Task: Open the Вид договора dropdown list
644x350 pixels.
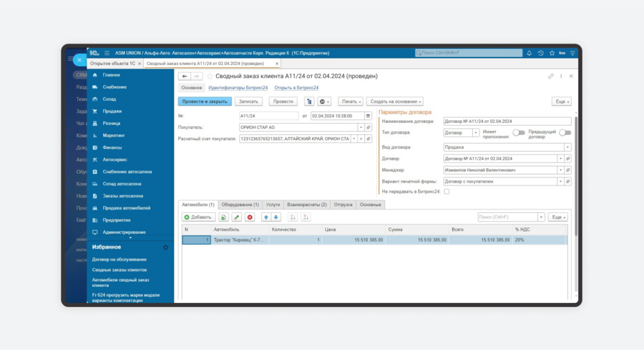Action: [568, 146]
